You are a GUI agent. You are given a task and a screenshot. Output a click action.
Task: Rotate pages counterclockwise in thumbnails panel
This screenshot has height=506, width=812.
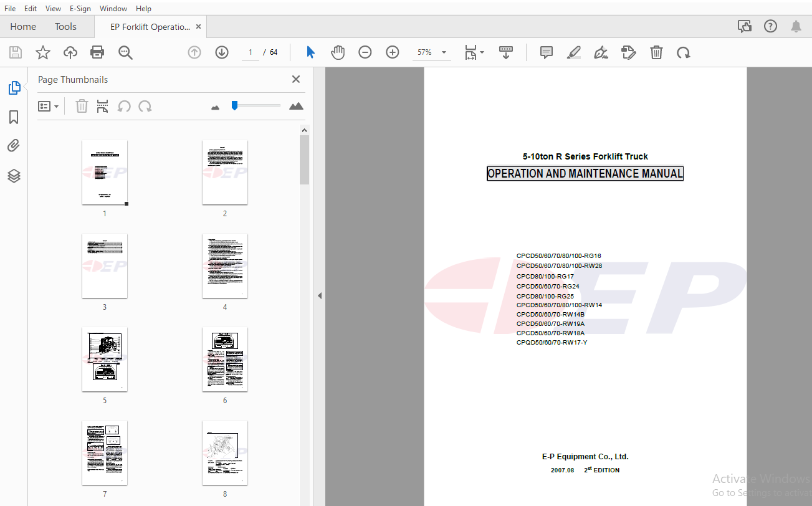pyautogui.click(x=124, y=106)
